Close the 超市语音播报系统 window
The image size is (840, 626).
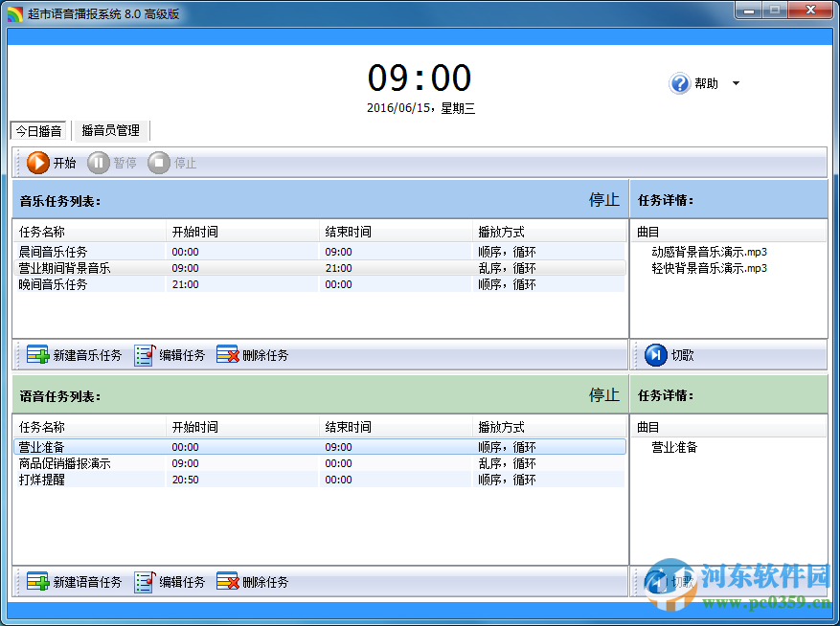(810, 10)
